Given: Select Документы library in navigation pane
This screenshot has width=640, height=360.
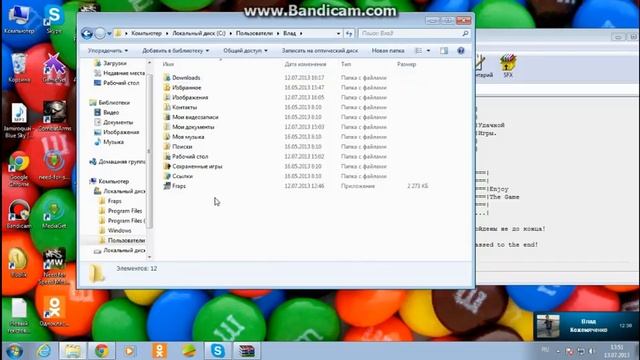Looking at the screenshot, I should point(113,122).
